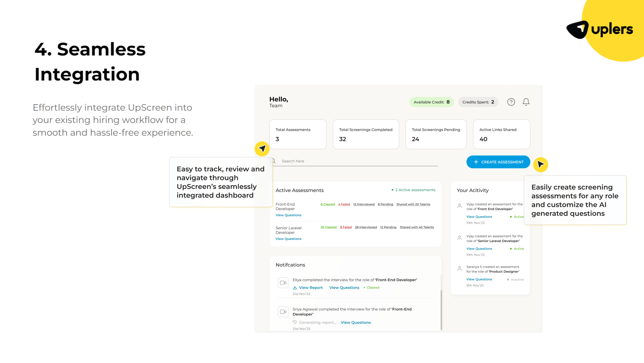Open View Questions under Senior Laravel Developer
This screenshot has height=363, width=644.
pyautogui.click(x=288, y=239)
